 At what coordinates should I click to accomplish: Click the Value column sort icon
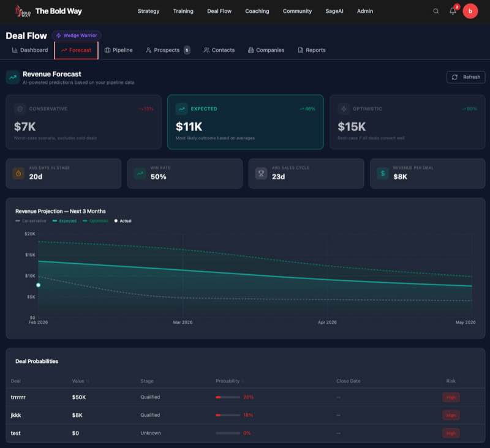(x=88, y=381)
